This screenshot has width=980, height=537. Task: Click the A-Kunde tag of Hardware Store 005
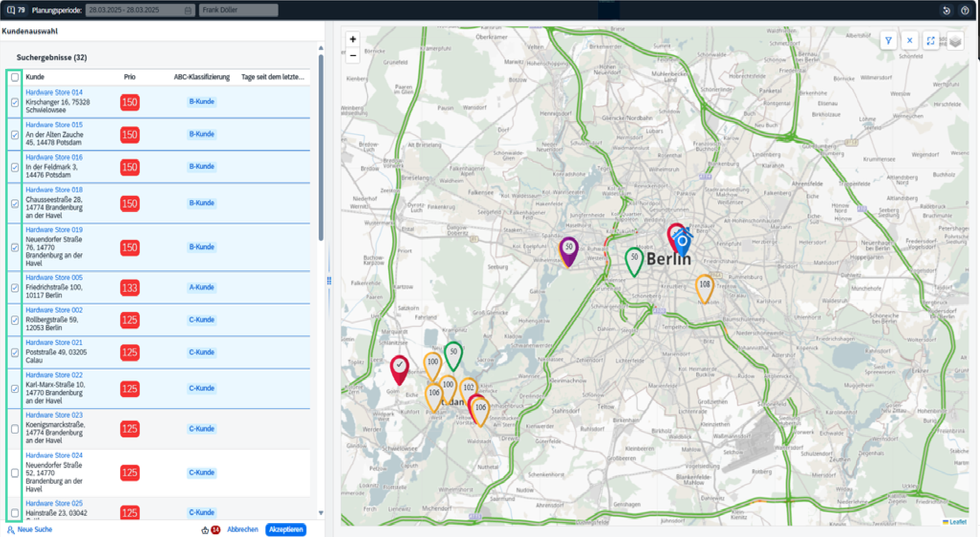pos(202,287)
